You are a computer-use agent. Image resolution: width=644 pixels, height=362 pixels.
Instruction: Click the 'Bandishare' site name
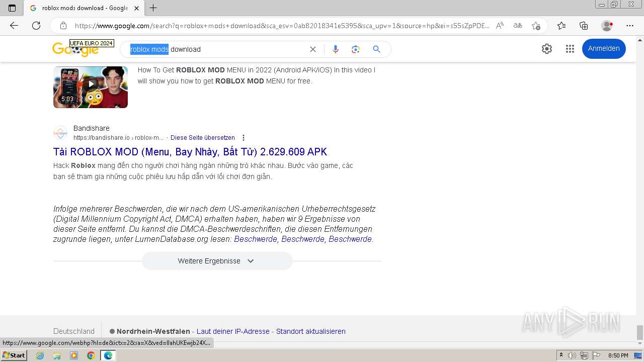92,128
